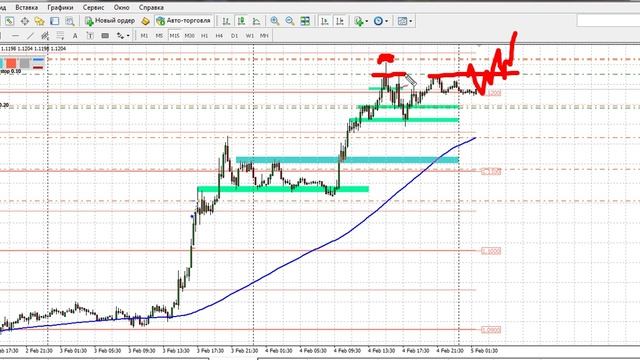Expand indicators dropdown arrow
The width and height of the screenshot is (640, 360).
click(367, 21)
